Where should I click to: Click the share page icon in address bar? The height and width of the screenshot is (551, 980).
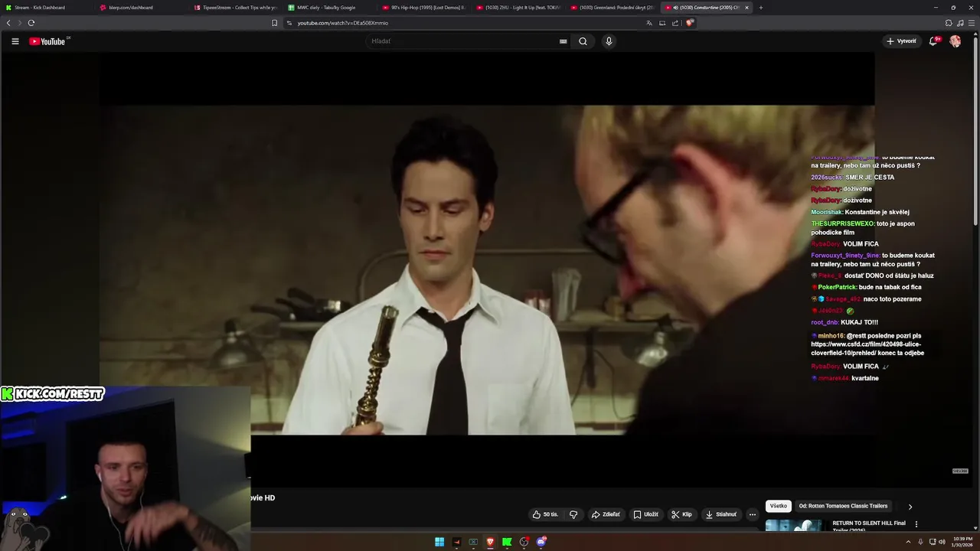tap(675, 23)
